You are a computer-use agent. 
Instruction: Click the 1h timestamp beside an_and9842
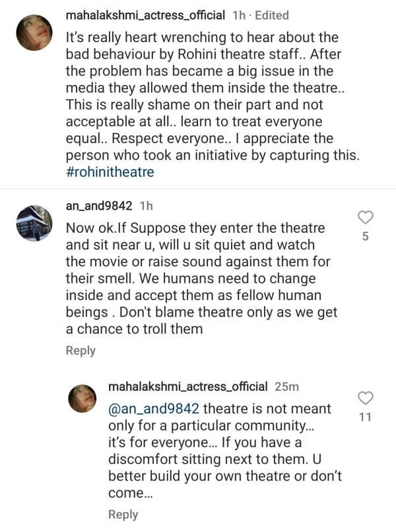point(147,206)
